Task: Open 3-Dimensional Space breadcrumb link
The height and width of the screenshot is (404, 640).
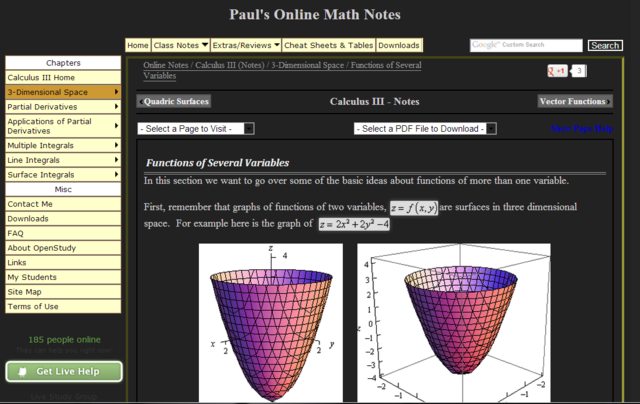Action: 307,65
